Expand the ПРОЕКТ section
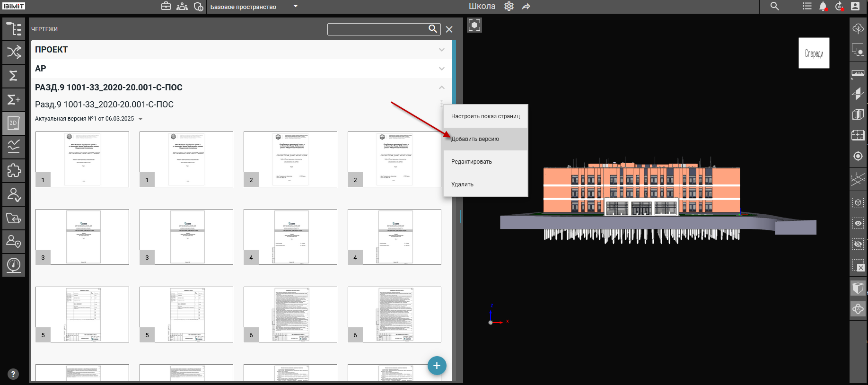 coord(441,50)
